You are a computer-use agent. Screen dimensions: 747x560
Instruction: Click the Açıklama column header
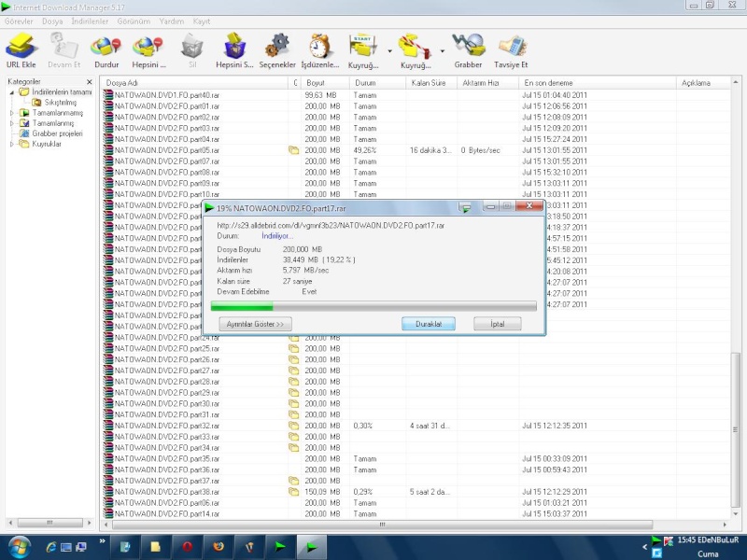(703, 83)
